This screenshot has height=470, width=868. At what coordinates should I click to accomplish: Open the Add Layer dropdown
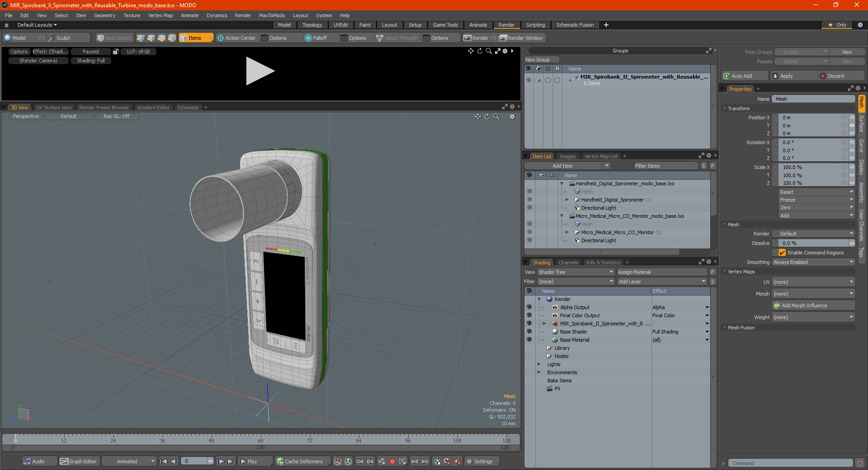662,282
